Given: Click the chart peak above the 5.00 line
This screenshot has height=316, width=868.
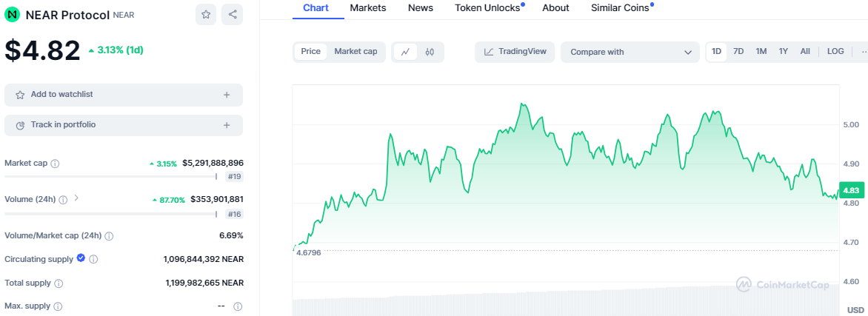Looking at the screenshot, I should 523,104.
